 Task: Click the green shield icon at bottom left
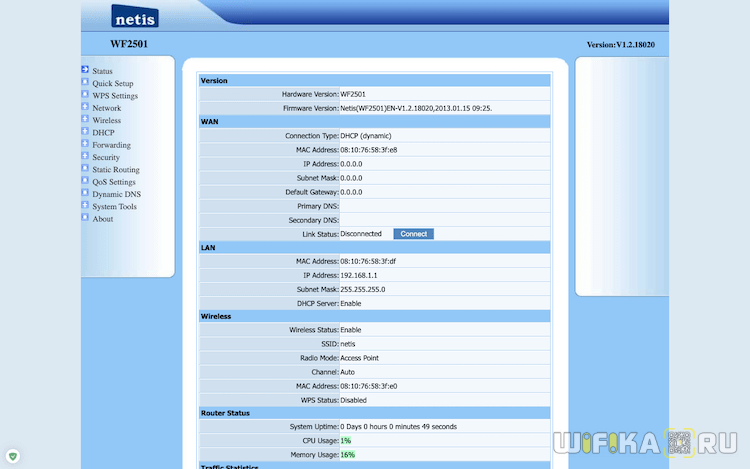click(x=13, y=456)
